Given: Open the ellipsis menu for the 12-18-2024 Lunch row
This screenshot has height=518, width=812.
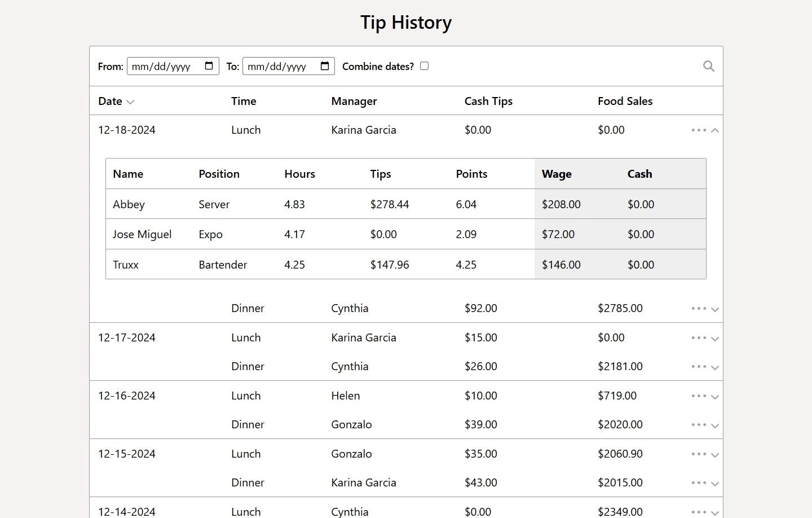Looking at the screenshot, I should coord(698,130).
